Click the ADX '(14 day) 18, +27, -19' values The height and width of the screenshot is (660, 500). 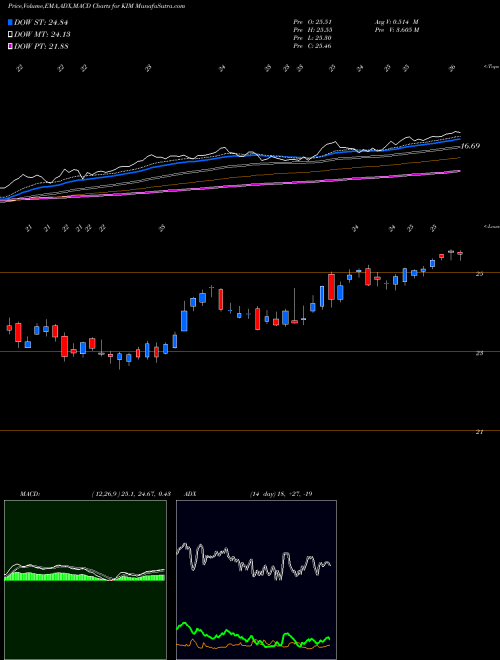pyautogui.click(x=281, y=494)
